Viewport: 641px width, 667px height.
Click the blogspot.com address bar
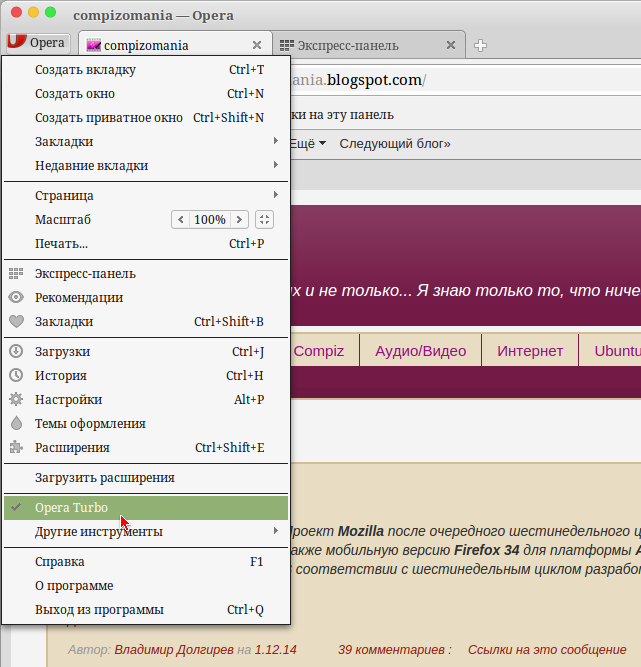(466, 80)
